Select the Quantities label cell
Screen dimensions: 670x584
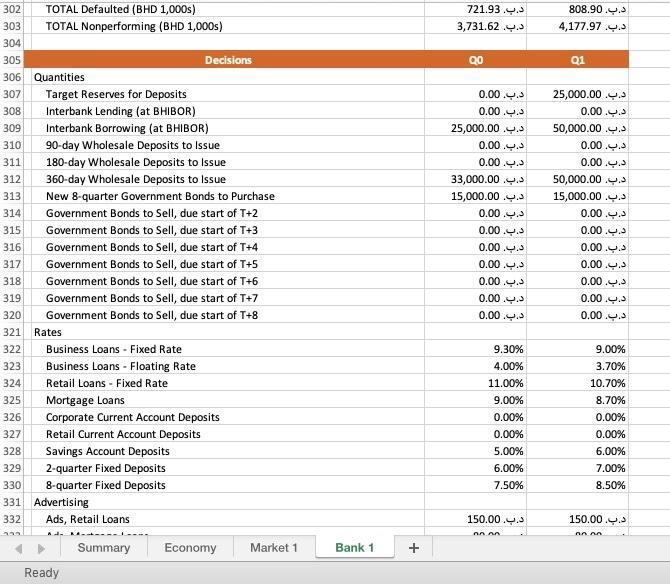(x=228, y=77)
